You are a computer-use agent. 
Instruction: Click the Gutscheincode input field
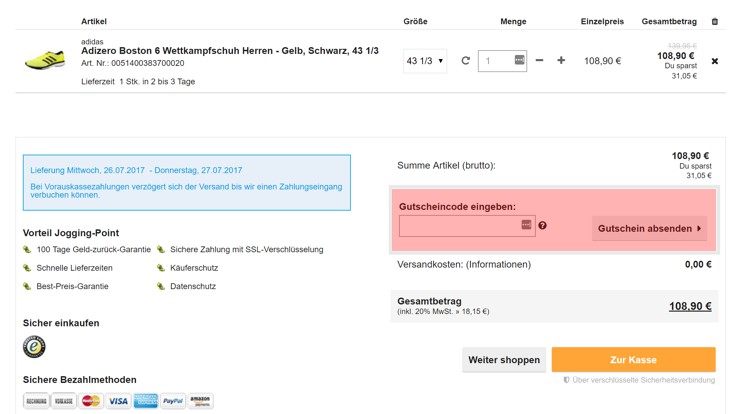[467, 226]
